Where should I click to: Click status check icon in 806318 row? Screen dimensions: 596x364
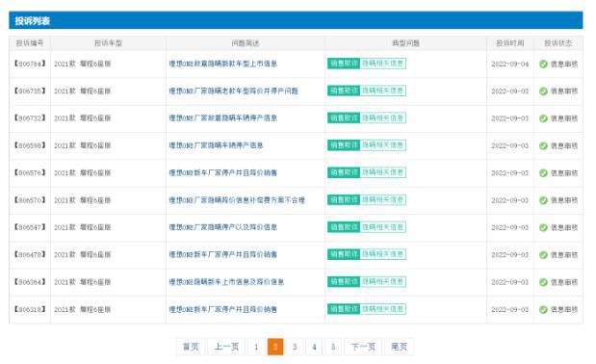click(x=543, y=310)
